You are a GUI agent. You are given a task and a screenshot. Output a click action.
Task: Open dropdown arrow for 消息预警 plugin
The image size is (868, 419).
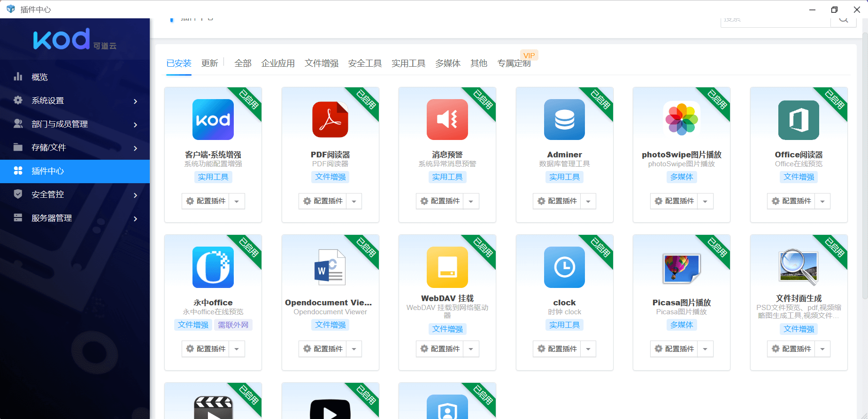tap(471, 201)
